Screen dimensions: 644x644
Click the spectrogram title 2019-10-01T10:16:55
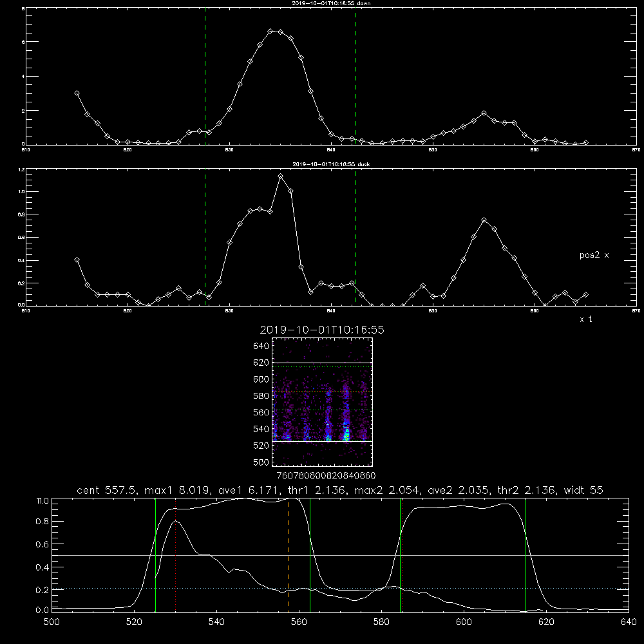tap(322, 330)
